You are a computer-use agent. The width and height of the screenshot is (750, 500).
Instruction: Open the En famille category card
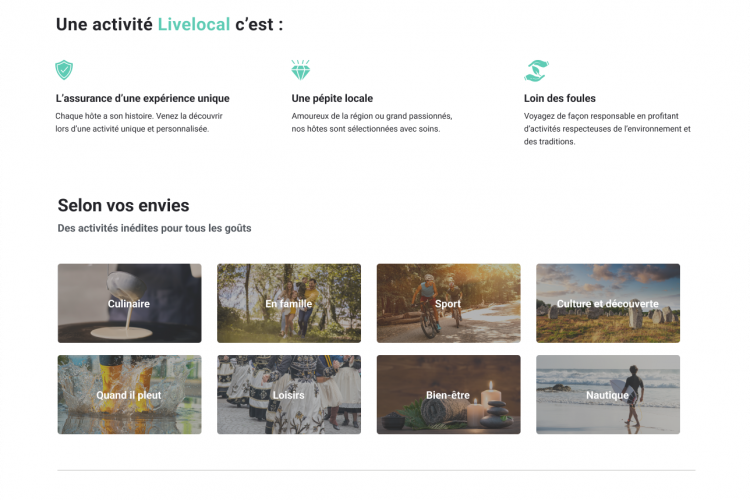coord(289,303)
